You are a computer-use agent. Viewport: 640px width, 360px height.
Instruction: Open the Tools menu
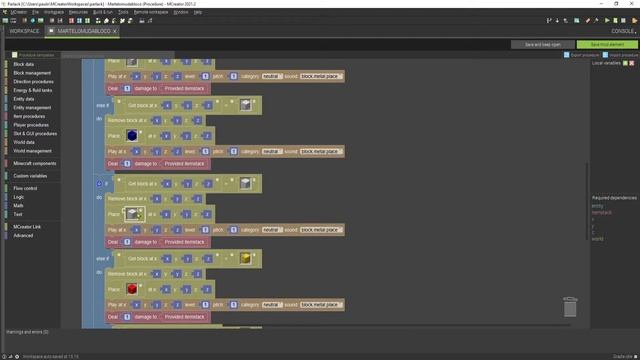123,12
